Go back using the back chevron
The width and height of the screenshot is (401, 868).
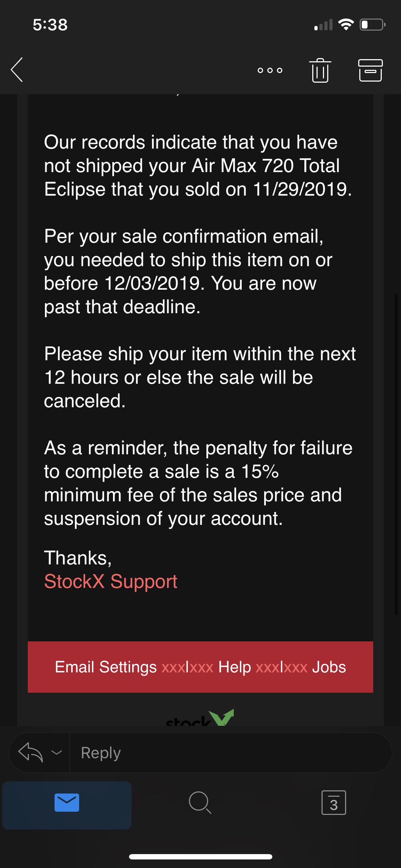point(17,70)
